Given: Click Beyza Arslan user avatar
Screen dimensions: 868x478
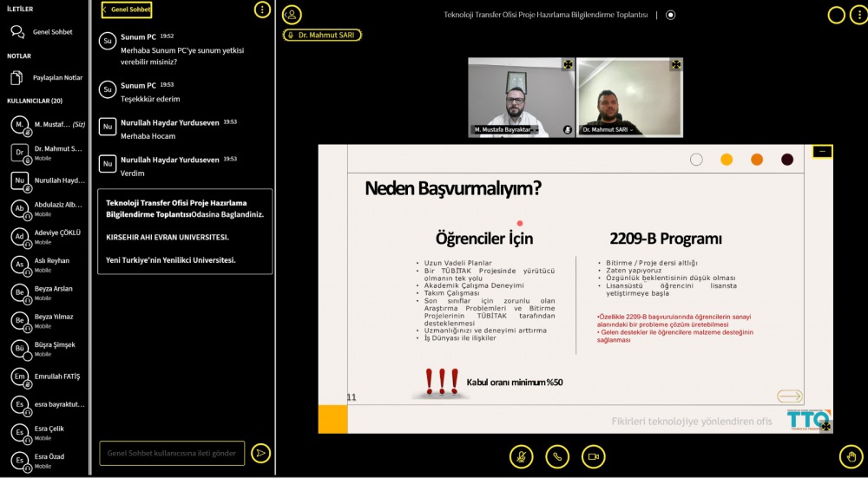Looking at the screenshot, I should pos(20,292).
